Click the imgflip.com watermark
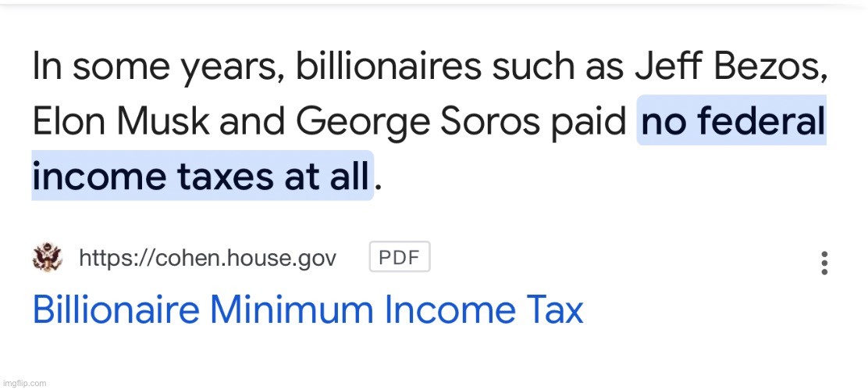This screenshot has width=868, height=390. (x=24, y=383)
